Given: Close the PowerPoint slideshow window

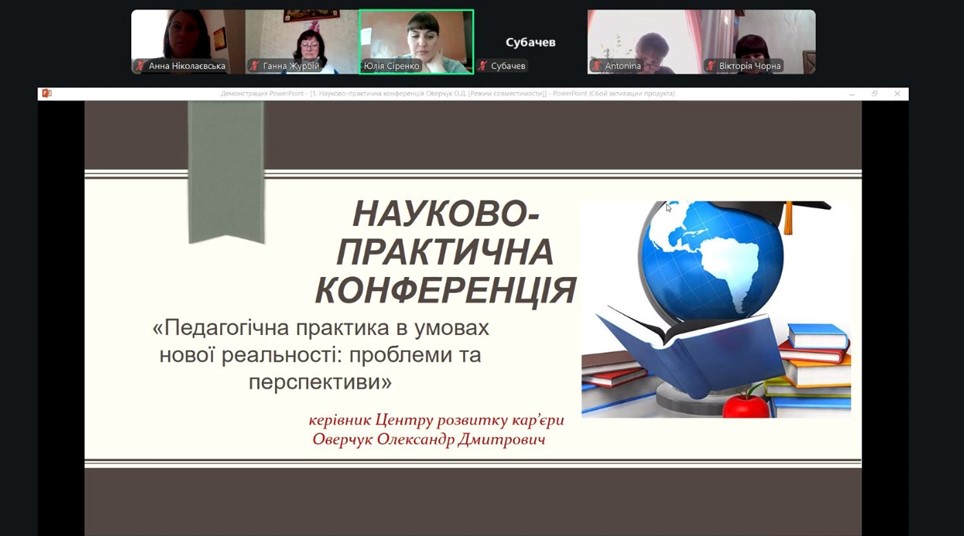Looking at the screenshot, I should point(897,93).
